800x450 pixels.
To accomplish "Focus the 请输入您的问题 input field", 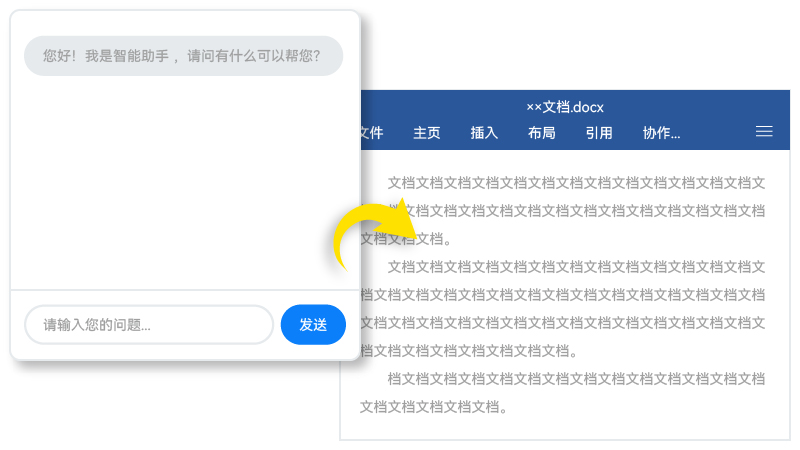I will 149,324.
